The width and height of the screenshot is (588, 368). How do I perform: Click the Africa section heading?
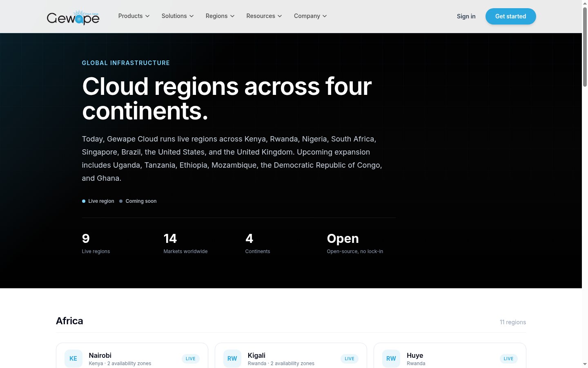[x=69, y=321]
